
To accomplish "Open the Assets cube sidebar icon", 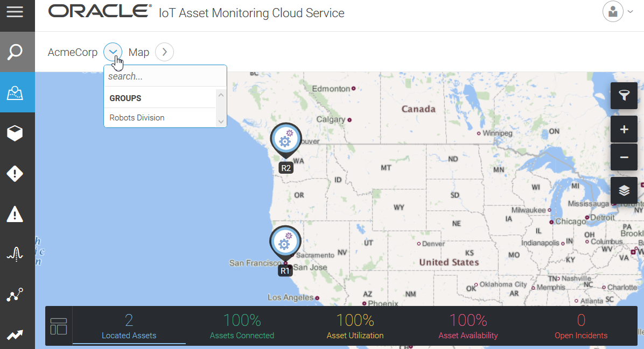I will [x=15, y=133].
